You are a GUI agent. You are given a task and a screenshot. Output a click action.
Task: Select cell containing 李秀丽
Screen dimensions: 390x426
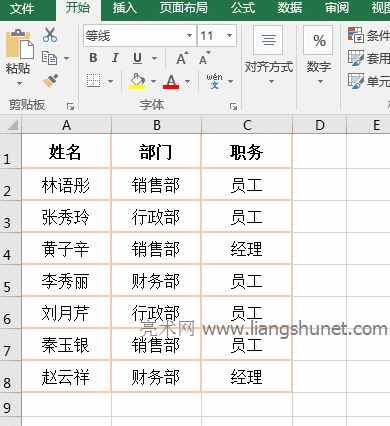[x=66, y=281]
